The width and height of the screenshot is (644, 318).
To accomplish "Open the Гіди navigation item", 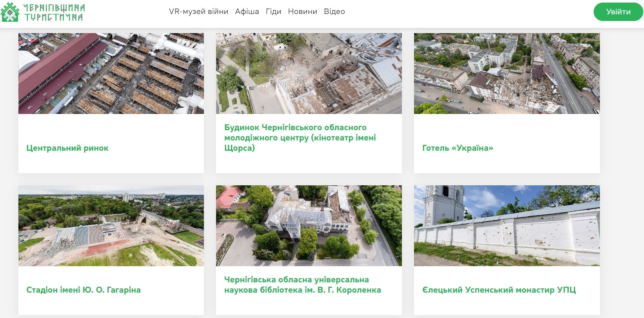I will pos(273,11).
